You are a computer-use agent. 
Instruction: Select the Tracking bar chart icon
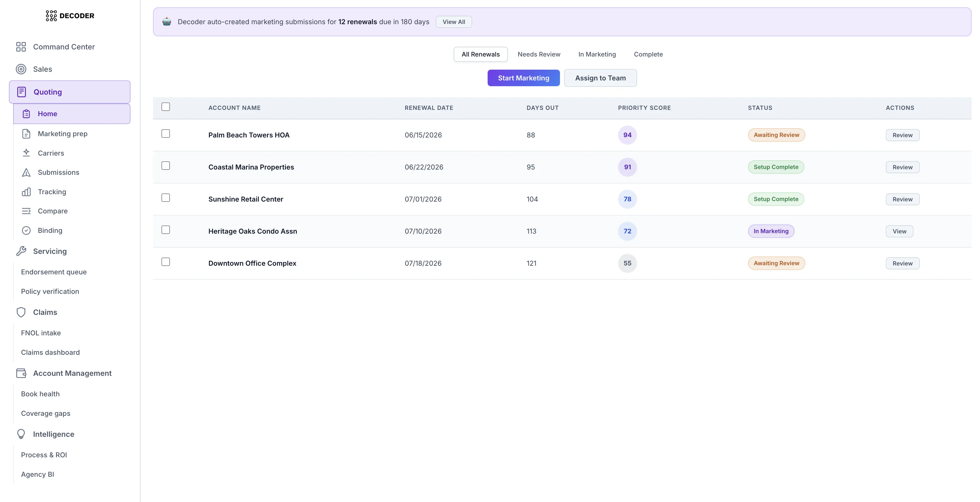pyautogui.click(x=26, y=192)
